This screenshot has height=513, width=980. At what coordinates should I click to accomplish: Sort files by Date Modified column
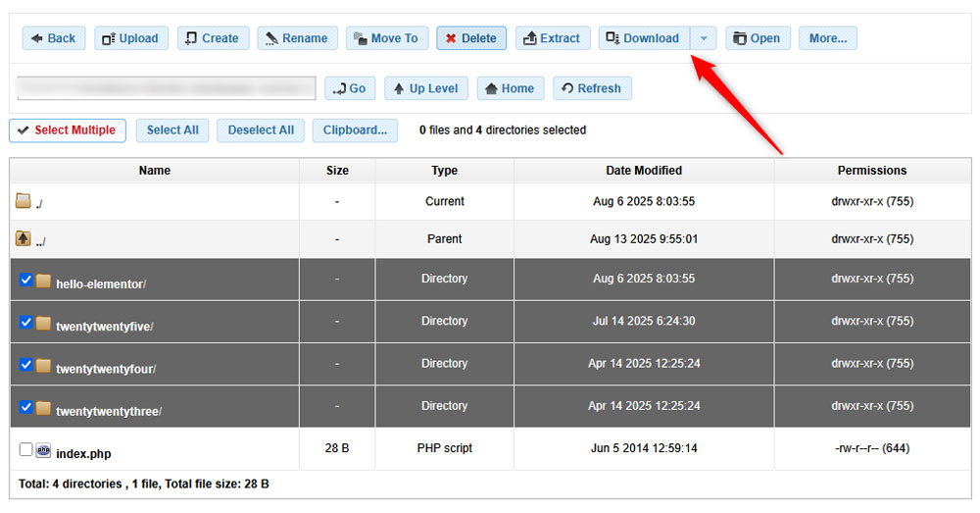pyautogui.click(x=644, y=171)
